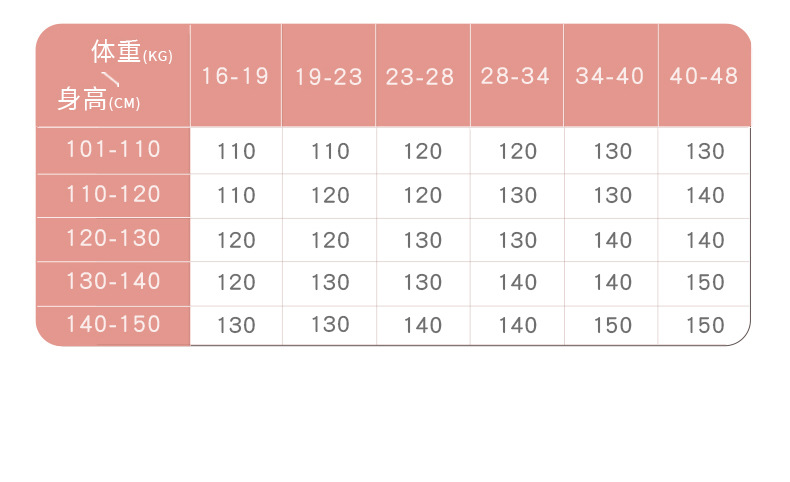
Task: Click size 120 in the 130-140 height row
Action: (236, 283)
